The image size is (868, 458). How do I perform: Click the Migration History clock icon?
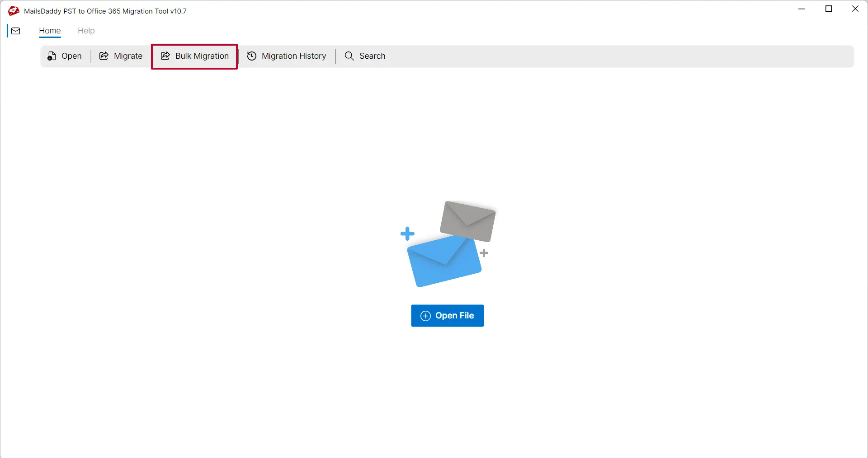[252, 56]
